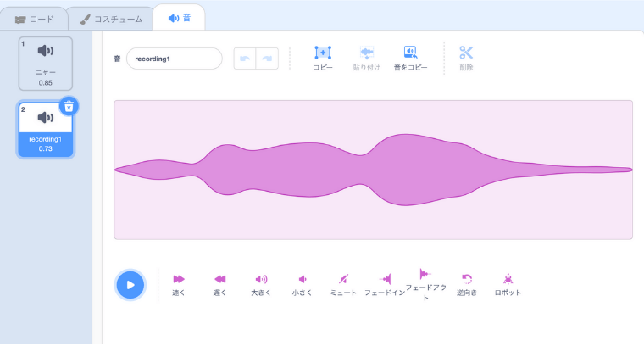
Task: Select the ニャー sound thumbnail
Action: click(46, 64)
